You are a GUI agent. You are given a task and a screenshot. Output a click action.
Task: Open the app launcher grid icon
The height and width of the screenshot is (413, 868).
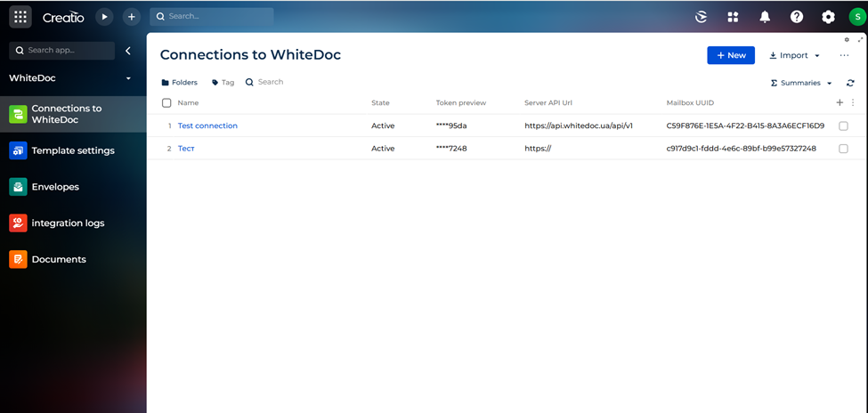tap(20, 17)
